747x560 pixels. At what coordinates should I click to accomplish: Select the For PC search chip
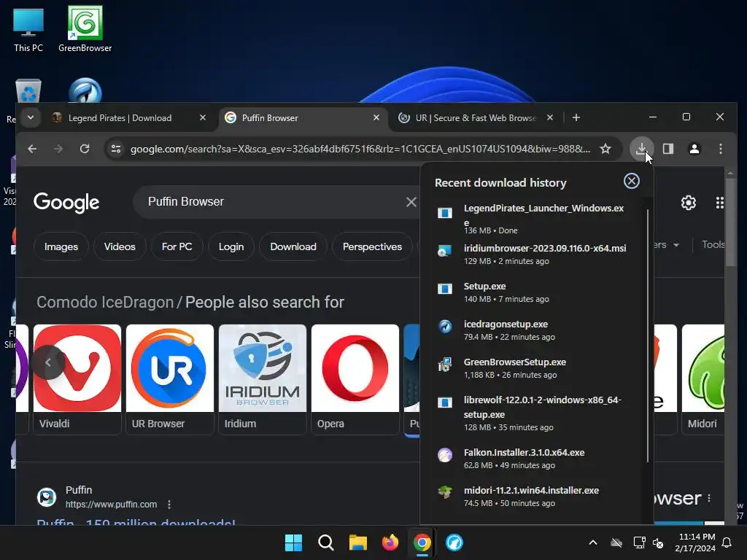177,246
